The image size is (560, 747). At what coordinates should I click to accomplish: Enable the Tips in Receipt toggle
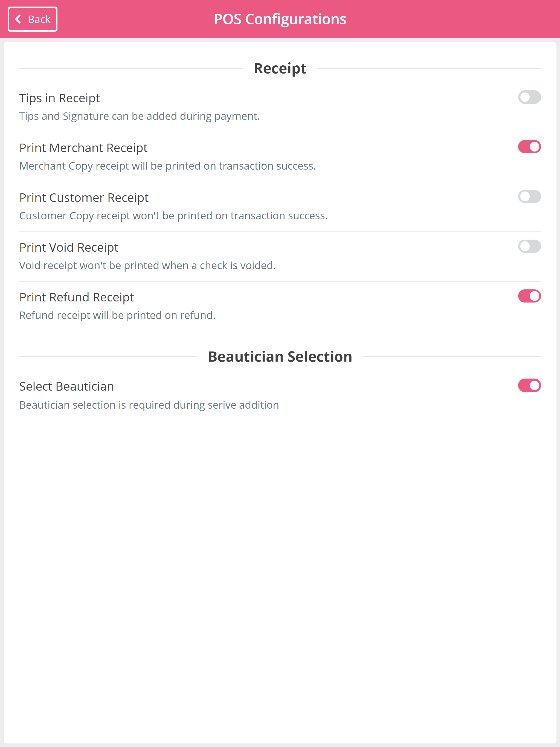[529, 97]
